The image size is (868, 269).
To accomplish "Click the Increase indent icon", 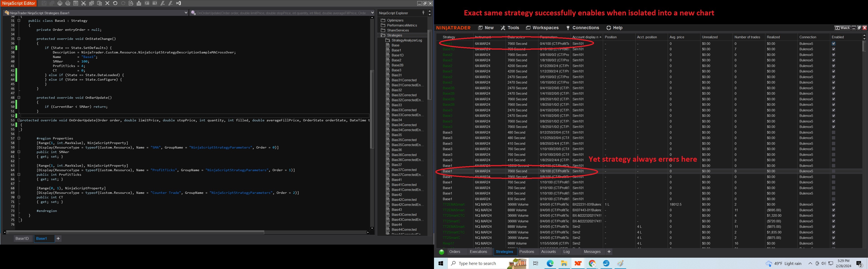I will pyautogui.click(x=155, y=3).
